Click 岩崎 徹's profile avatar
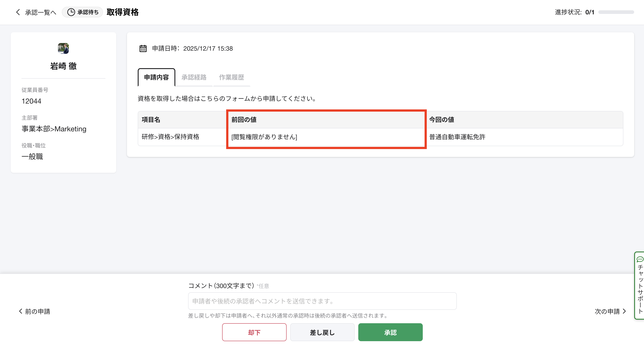 (63, 48)
